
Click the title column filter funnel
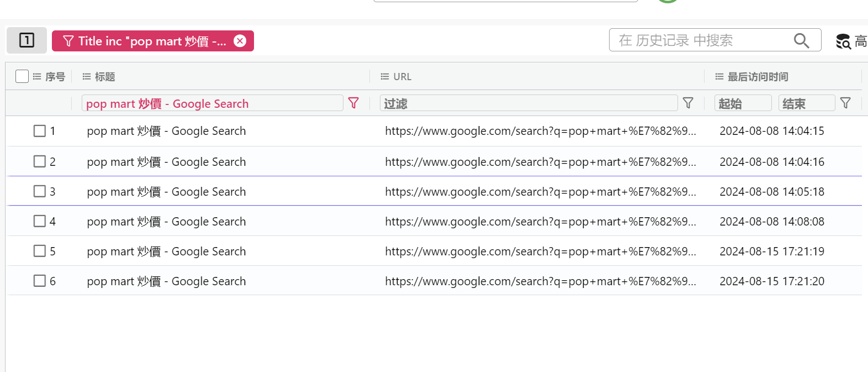click(353, 103)
